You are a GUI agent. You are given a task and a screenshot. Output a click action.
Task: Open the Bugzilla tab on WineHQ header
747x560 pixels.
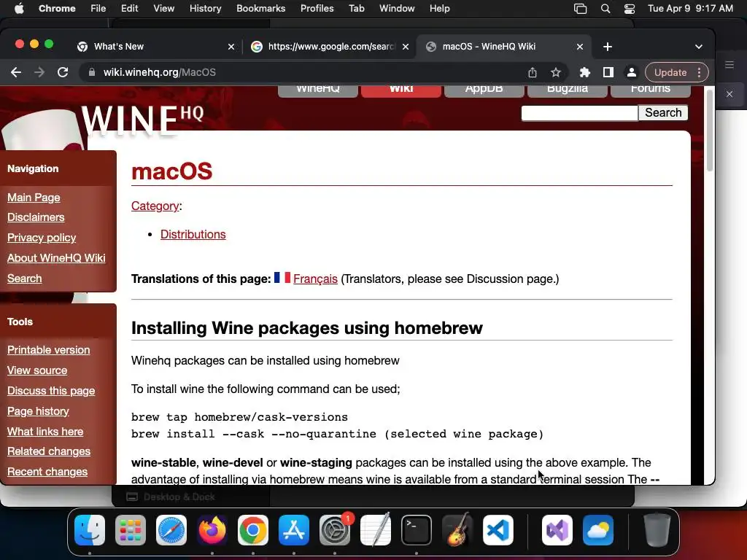tap(568, 90)
